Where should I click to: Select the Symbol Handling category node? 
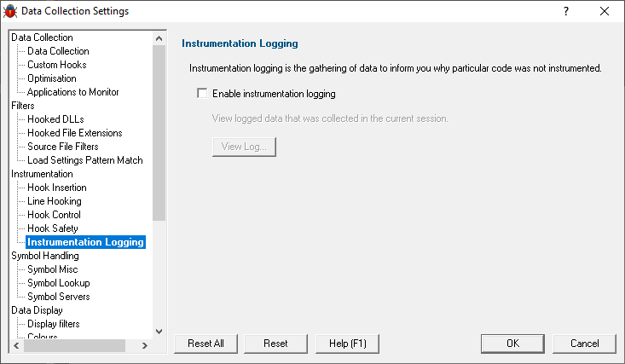pyautogui.click(x=45, y=256)
